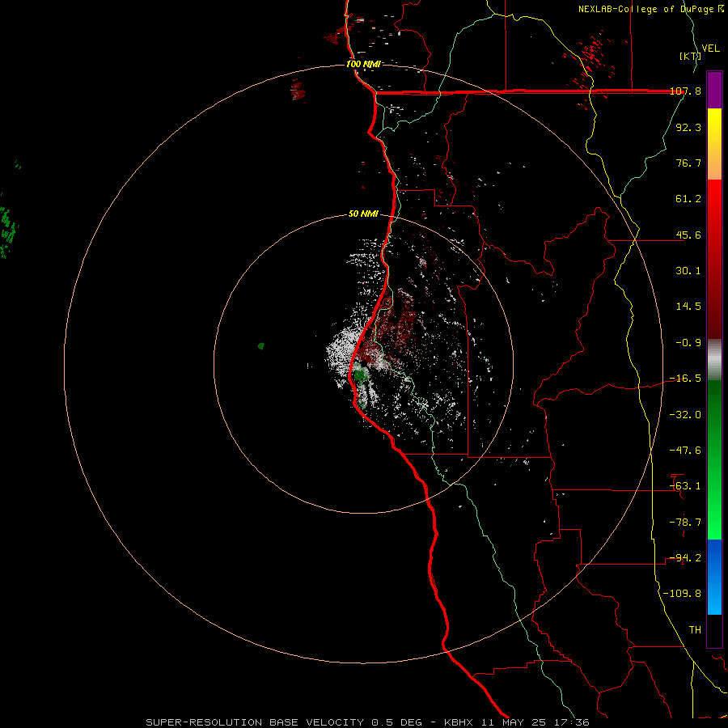This screenshot has height=728, width=728.
Task: Click the "TH" label below the scale
Action: (695, 629)
